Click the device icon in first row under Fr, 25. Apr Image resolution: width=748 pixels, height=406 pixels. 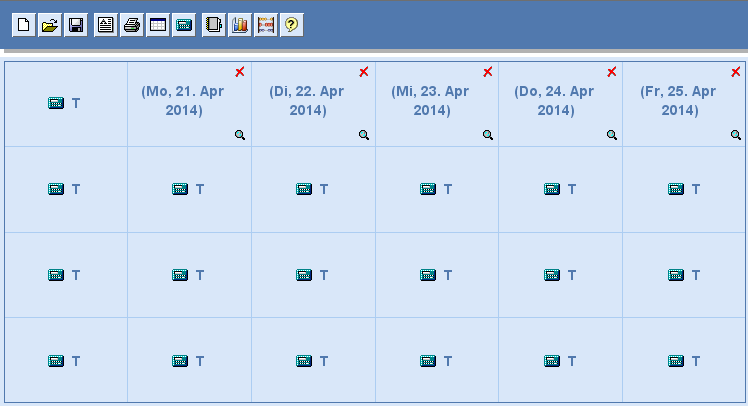(x=676, y=189)
